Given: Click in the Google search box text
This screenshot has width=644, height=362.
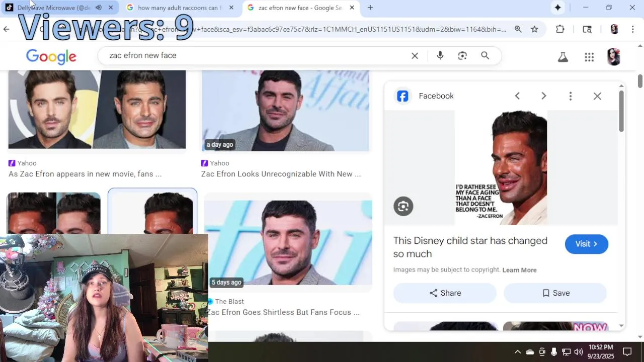Looking at the screenshot, I should (x=143, y=55).
